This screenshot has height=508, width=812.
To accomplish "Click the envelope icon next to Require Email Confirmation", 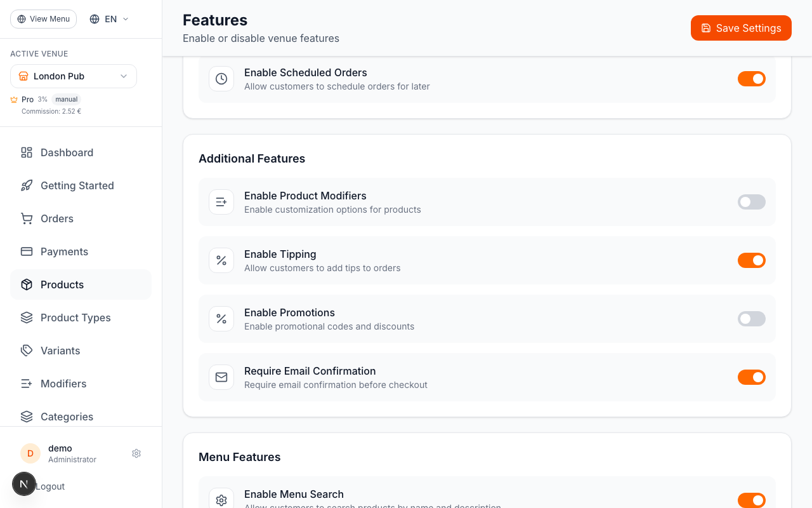I will click(221, 377).
